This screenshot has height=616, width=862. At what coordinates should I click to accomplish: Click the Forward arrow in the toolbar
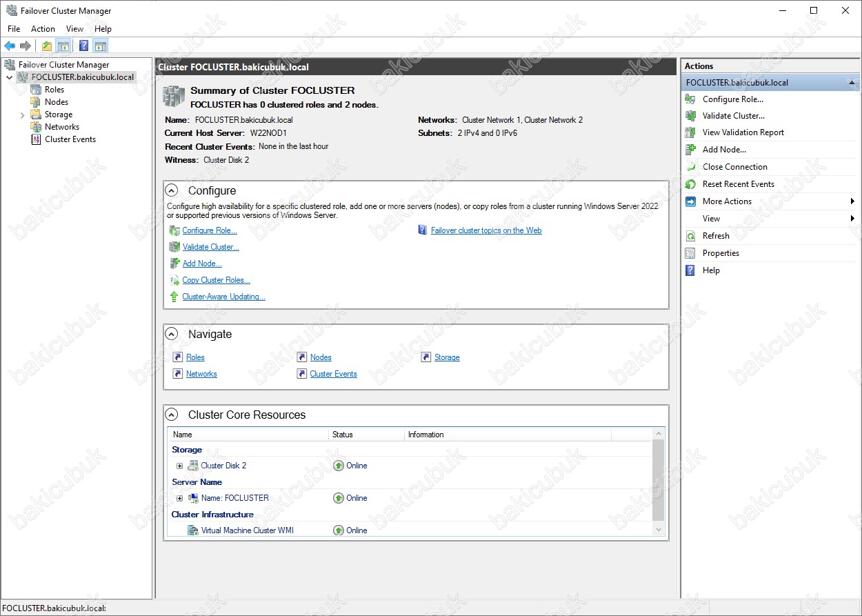[26, 46]
